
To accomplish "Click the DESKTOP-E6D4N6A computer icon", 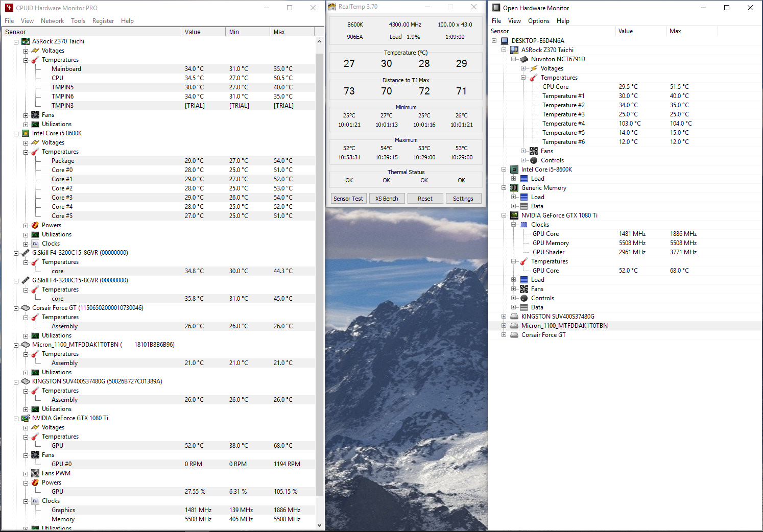I will (505, 41).
